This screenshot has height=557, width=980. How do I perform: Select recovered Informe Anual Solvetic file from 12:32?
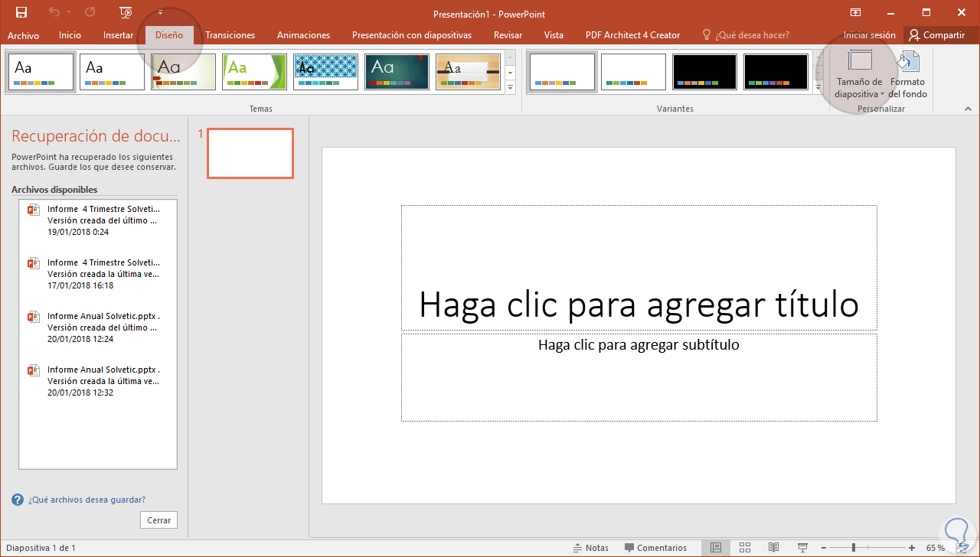point(98,381)
